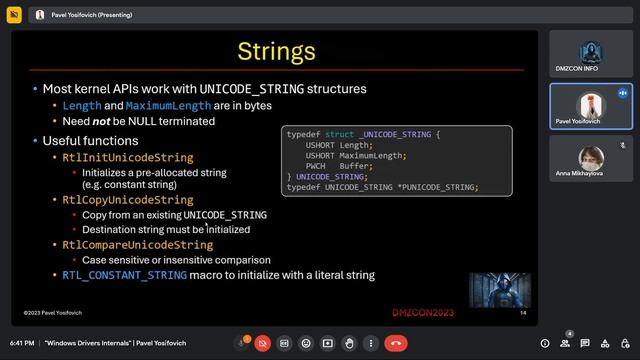Viewport: 640px width, 360px height.
Task: Raise your hand in the meeting
Action: (349, 343)
